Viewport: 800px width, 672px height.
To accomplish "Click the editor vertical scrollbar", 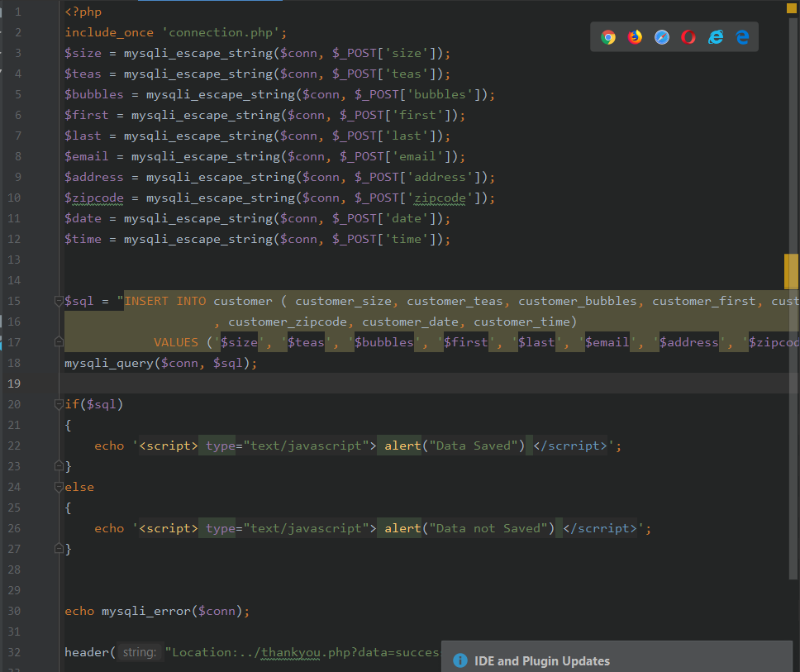I will click(x=793, y=298).
